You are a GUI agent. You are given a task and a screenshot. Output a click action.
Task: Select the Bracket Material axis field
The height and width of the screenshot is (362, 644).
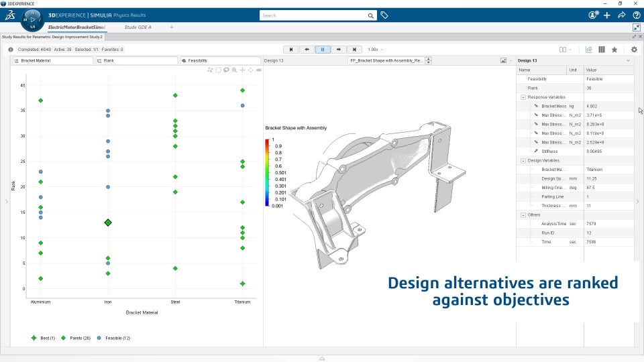[x=53, y=60]
